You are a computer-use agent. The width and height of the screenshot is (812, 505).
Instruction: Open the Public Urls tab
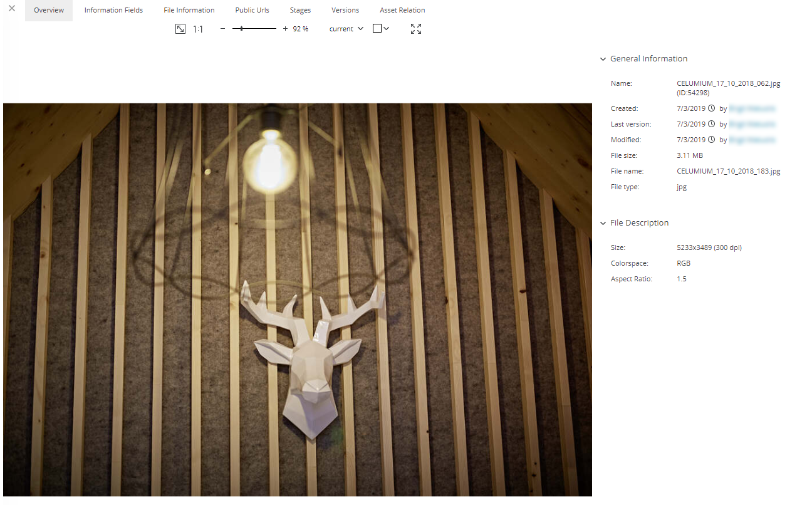pyautogui.click(x=252, y=11)
